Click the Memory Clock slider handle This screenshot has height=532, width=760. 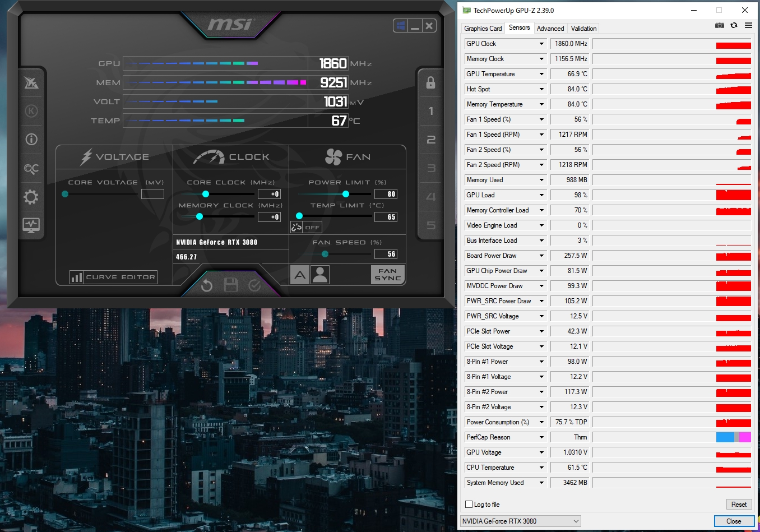(x=200, y=216)
